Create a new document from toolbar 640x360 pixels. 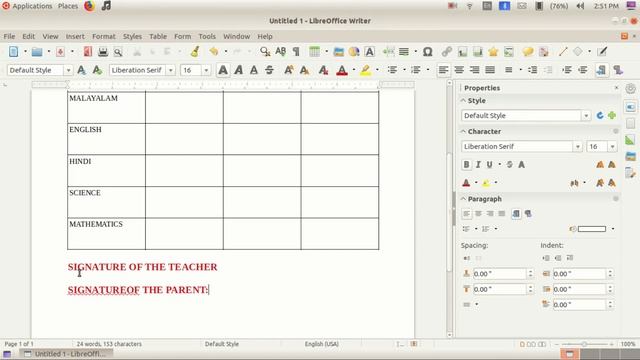pyautogui.click(x=13, y=52)
